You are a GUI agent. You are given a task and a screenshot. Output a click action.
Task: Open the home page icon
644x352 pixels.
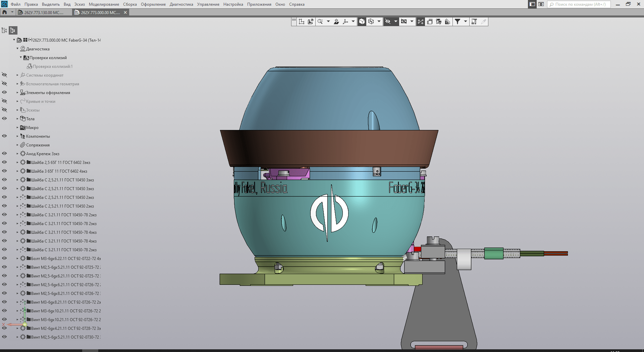pyautogui.click(x=5, y=12)
